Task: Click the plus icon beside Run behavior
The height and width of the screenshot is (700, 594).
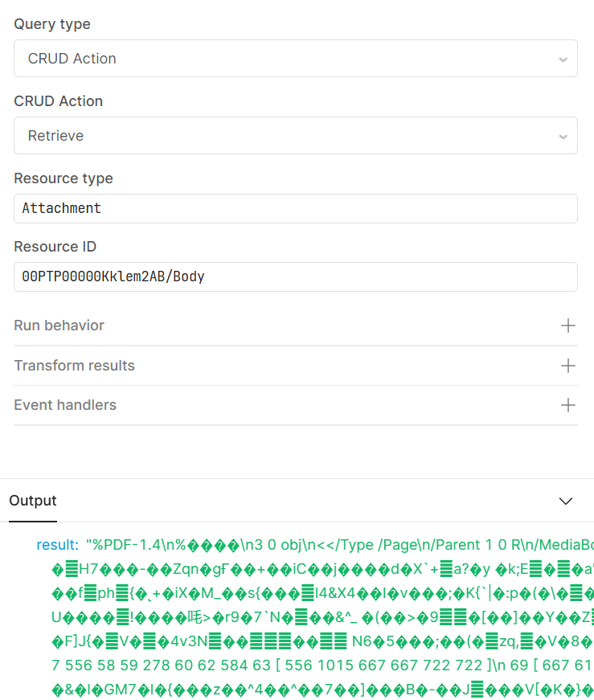Action: [568, 325]
